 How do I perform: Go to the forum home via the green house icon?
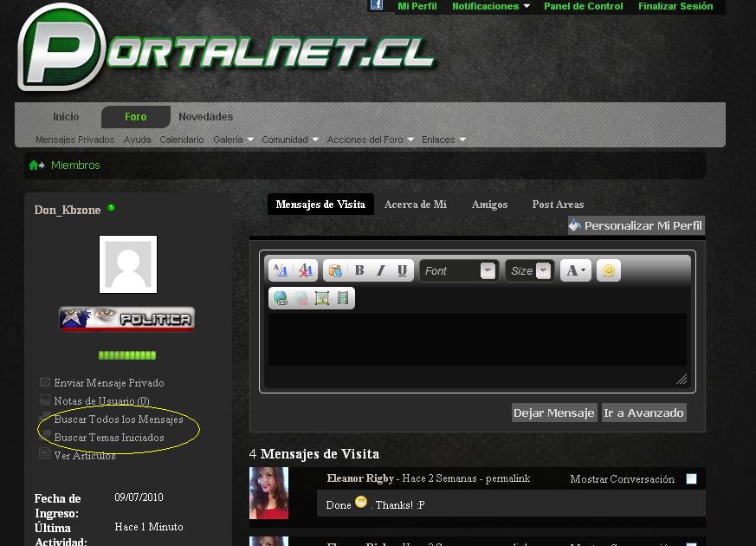pos(34,166)
